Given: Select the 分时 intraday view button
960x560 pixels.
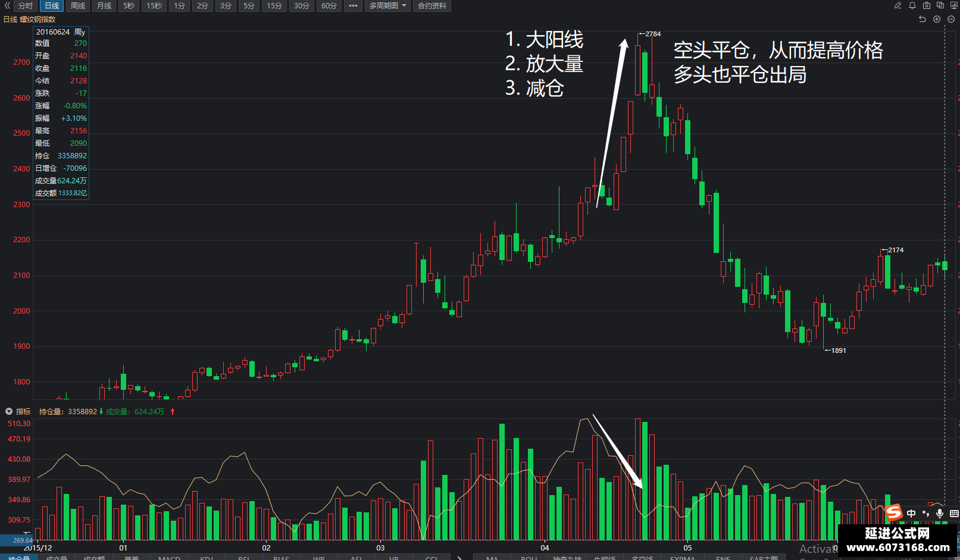Looking at the screenshot, I should click(26, 6).
